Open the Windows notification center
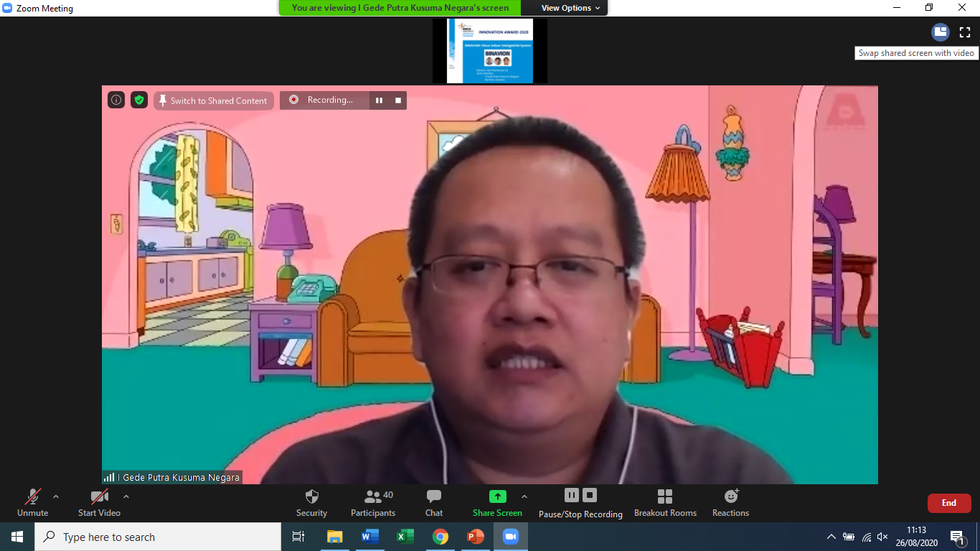The image size is (980, 551). (956, 537)
